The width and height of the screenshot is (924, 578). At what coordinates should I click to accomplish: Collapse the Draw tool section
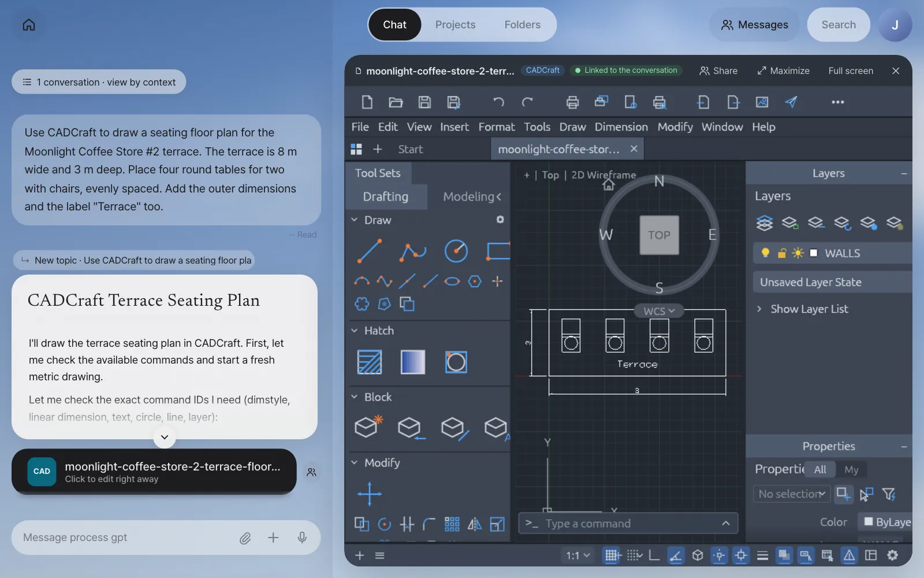click(x=355, y=220)
